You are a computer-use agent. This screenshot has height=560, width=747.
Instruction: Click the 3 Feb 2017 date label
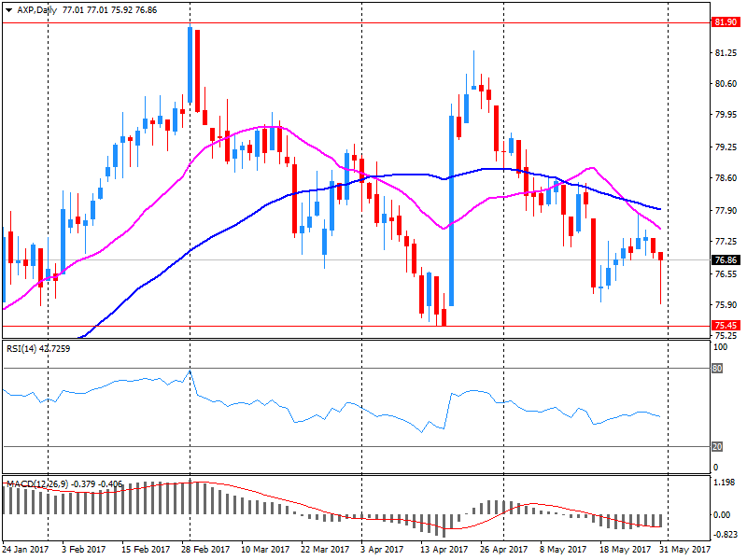pos(83,550)
